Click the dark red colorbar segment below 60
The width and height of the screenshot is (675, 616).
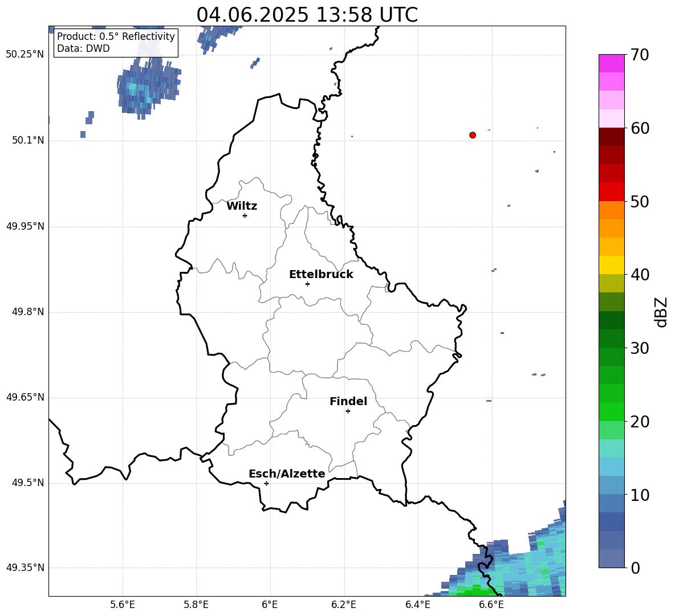point(611,137)
